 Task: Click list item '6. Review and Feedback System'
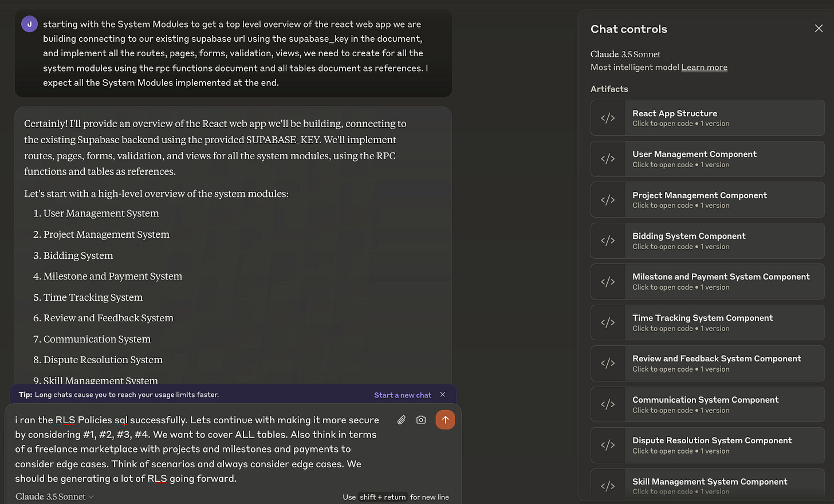click(x=103, y=318)
